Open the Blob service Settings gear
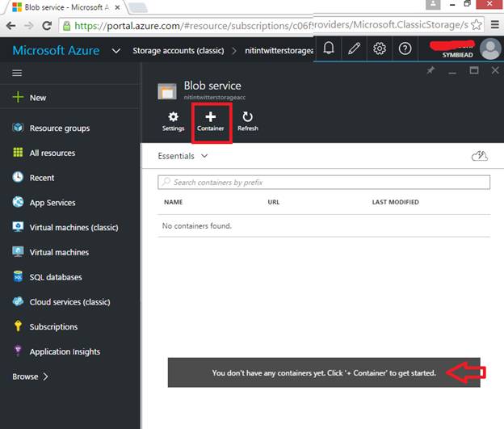This screenshot has width=504, height=429. (x=173, y=121)
